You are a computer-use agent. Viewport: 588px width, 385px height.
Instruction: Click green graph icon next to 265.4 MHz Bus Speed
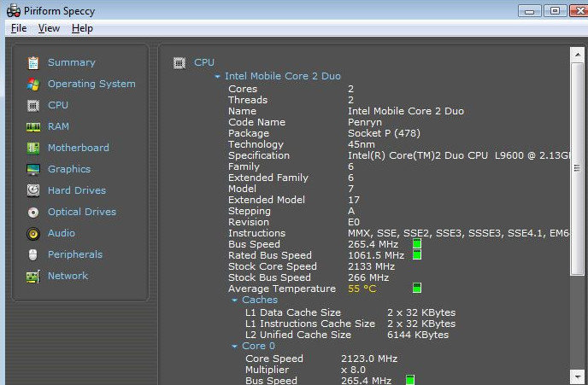point(416,244)
